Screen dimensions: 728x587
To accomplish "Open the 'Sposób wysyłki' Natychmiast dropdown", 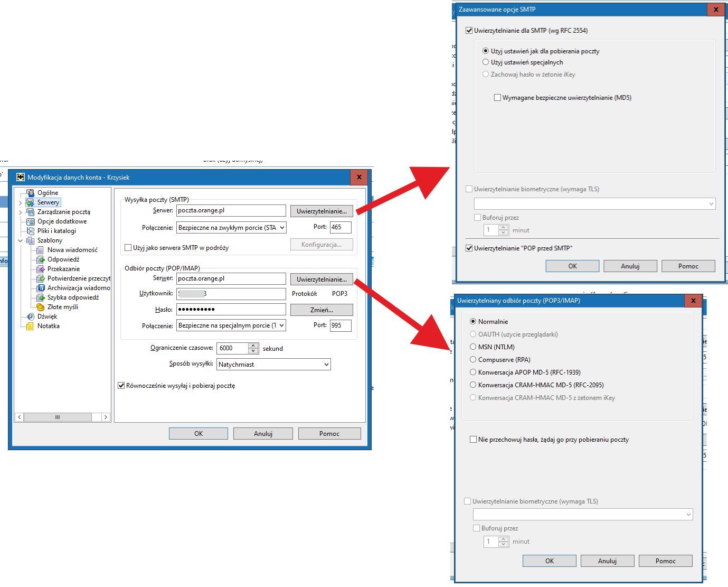I will pos(326,365).
